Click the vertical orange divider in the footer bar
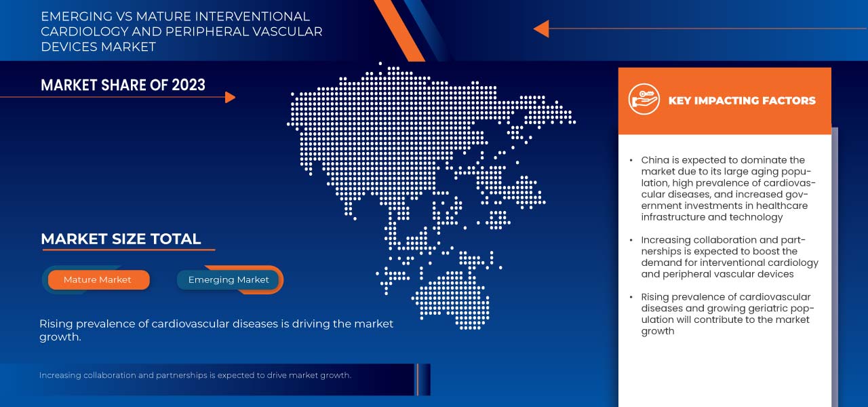 [418, 379]
